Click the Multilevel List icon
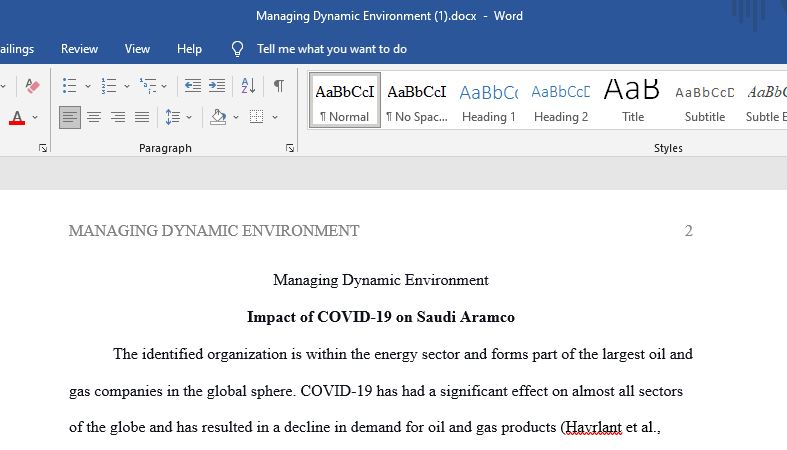The width and height of the screenshot is (787, 450). 148,86
